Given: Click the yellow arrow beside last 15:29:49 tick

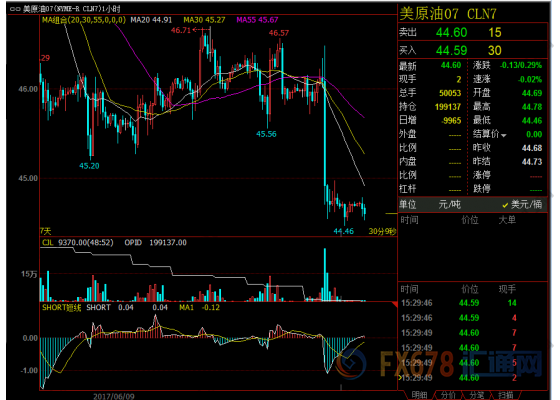Looking at the screenshot, I should (400, 378).
